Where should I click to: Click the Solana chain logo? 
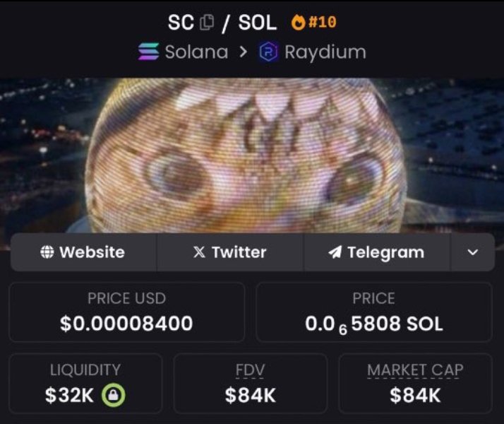click(x=148, y=52)
